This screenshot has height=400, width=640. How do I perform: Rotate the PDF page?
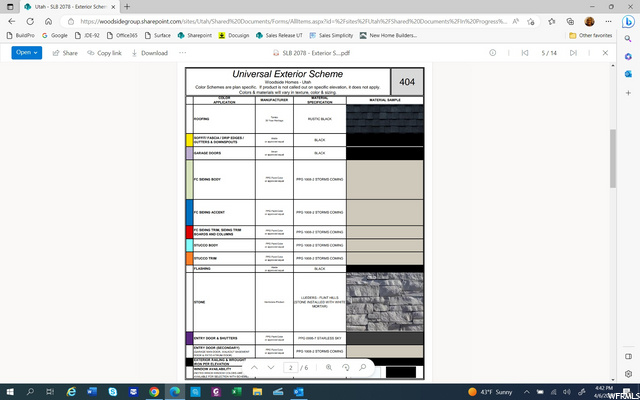346,368
